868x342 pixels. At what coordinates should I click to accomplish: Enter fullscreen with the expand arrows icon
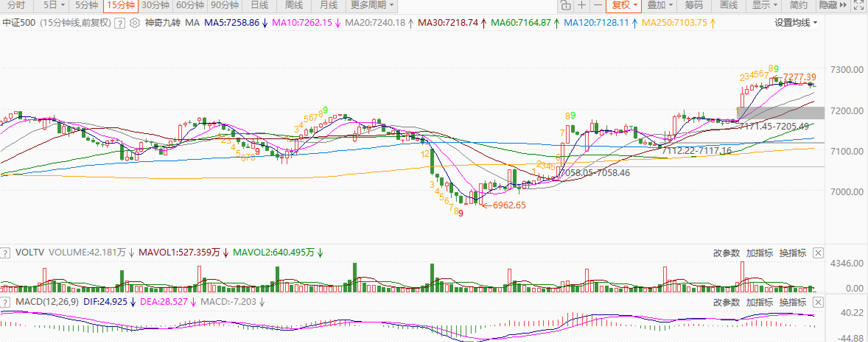pyautogui.click(x=858, y=5)
